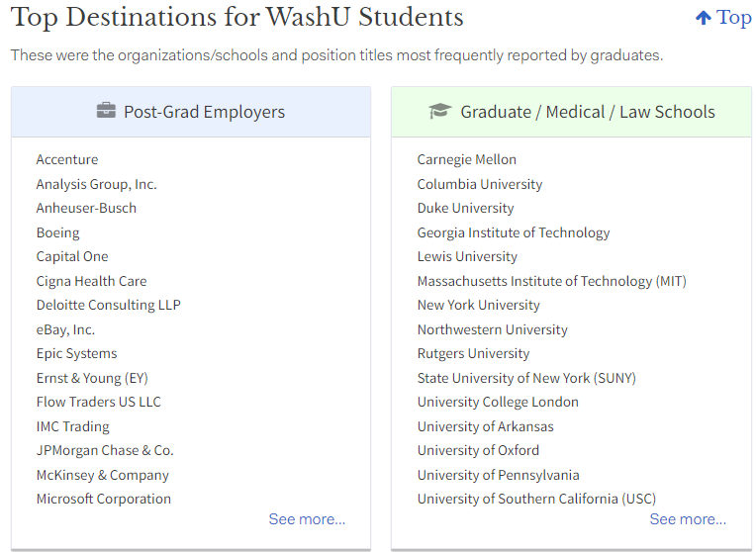Image resolution: width=756 pixels, height=552 pixels.
Task: Click the briefcase icon beside Post-Grad Employers
Action: click(106, 111)
